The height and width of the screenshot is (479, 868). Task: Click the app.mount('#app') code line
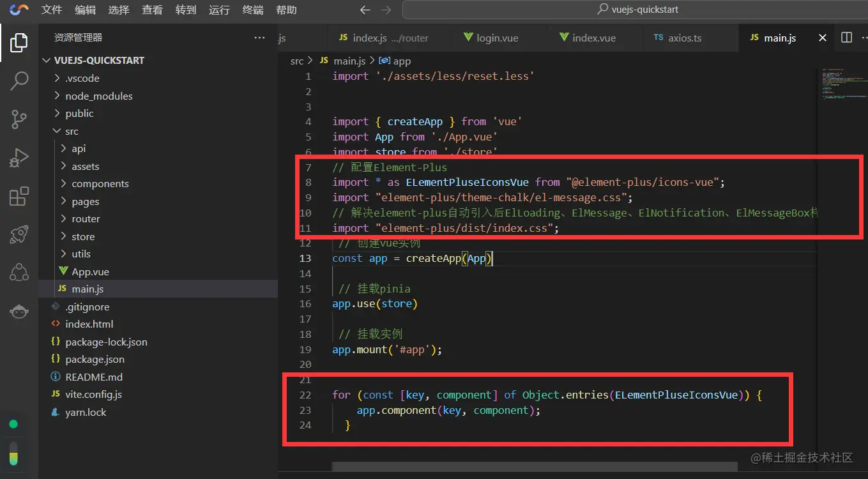tap(387, 349)
